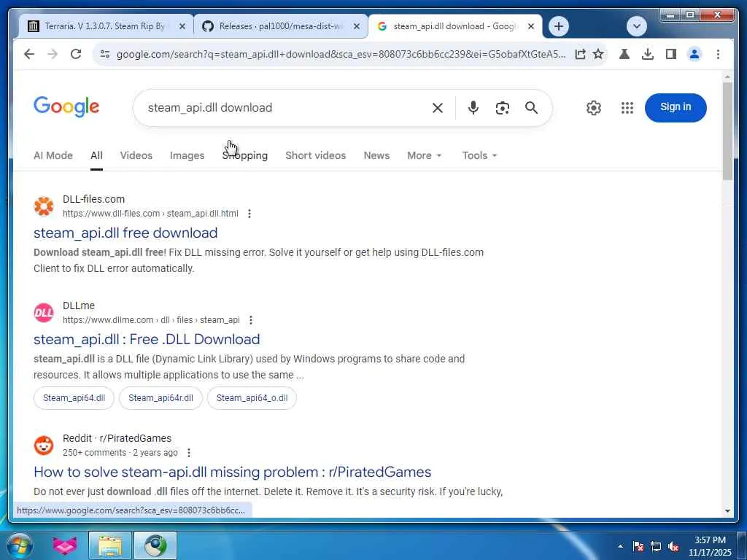This screenshot has width=747, height=560.
Task: Go to Google home via logo
Action: pos(66,106)
